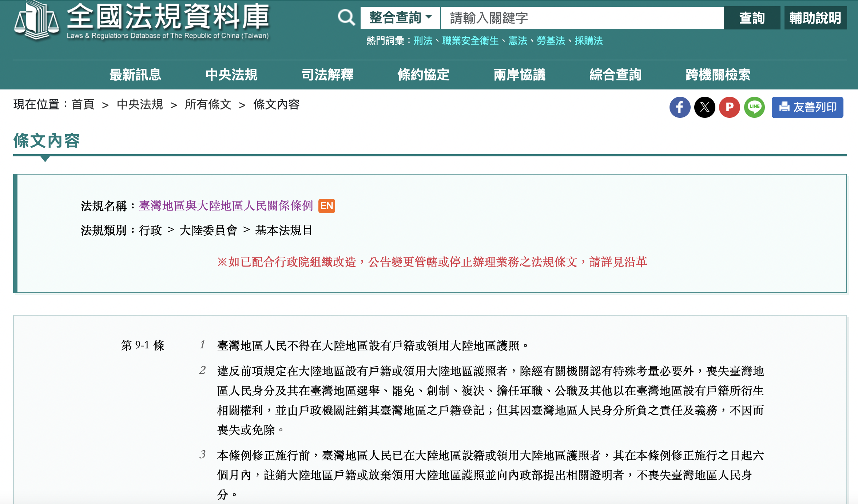Image resolution: width=858 pixels, height=504 pixels.
Task: Click paragraph 1 about 不得在大陸地區設有戶籍
Action: click(x=373, y=345)
